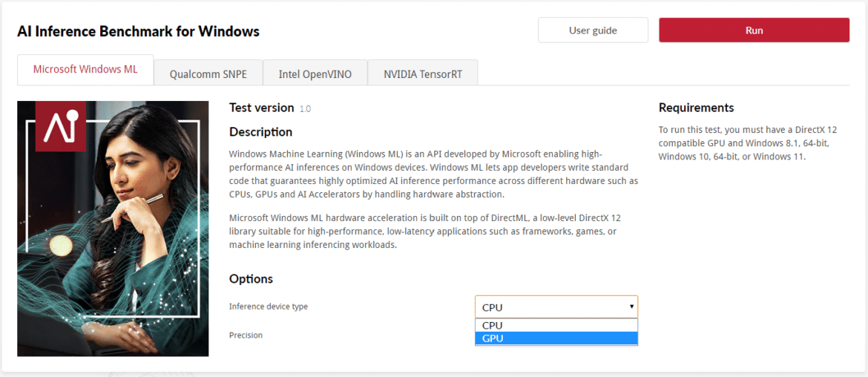Click the Options section heading
868x377 pixels.
[x=251, y=278]
